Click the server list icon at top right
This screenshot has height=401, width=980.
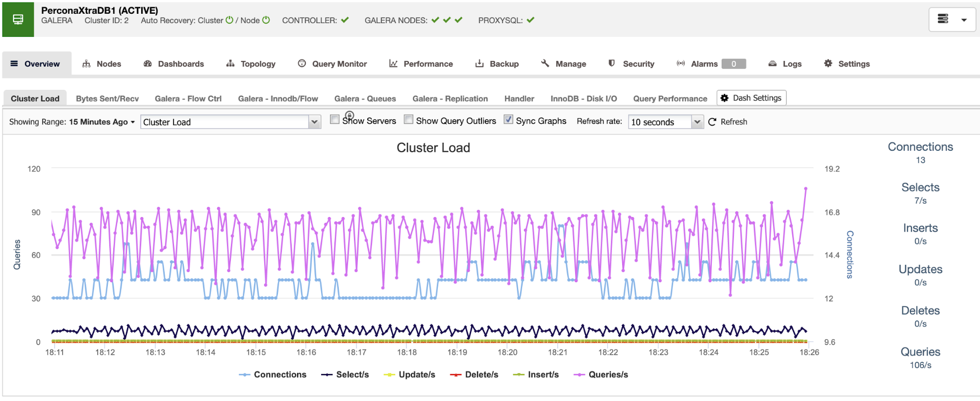point(943,19)
